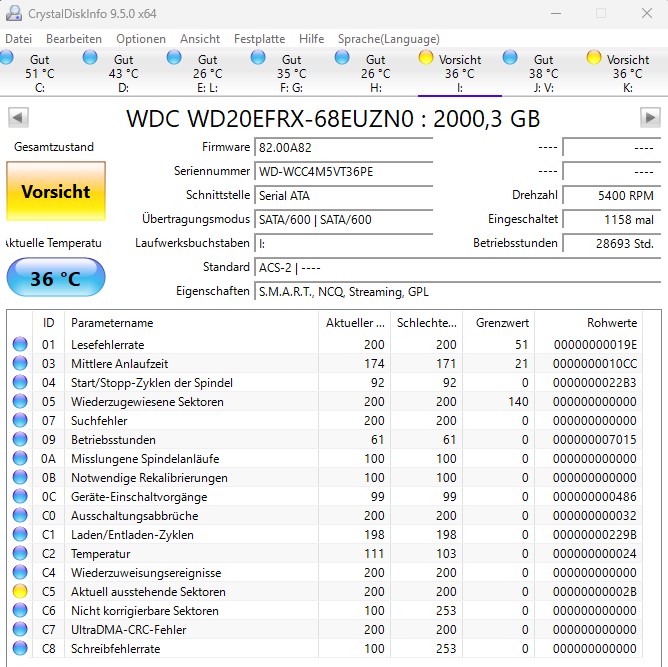Viewport: 668px width, 667px height.
Task: Select the Aktuell ausstehende Sektoren parameter name
Action: coord(148,592)
